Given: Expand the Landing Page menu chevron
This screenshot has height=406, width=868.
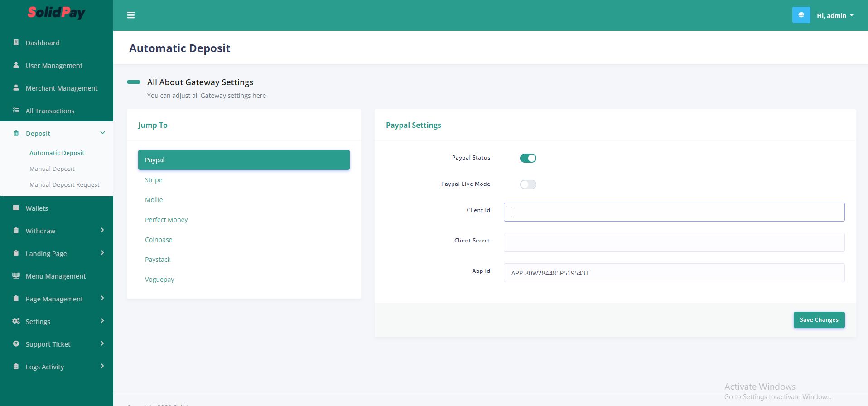Looking at the screenshot, I should click(102, 253).
